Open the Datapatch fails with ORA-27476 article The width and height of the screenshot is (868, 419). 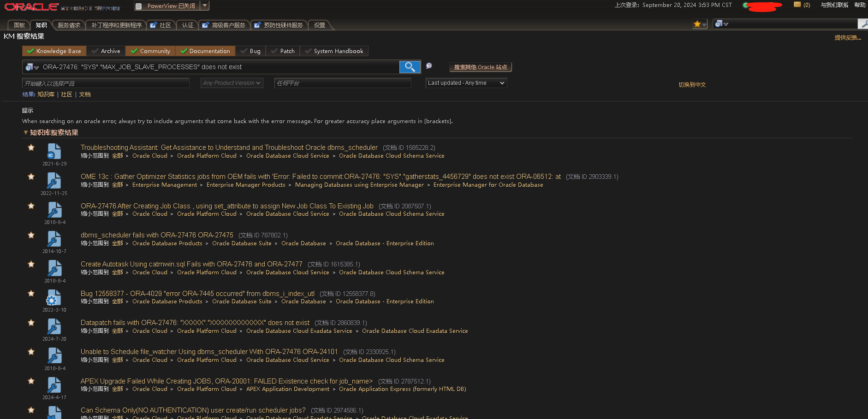[195, 323]
